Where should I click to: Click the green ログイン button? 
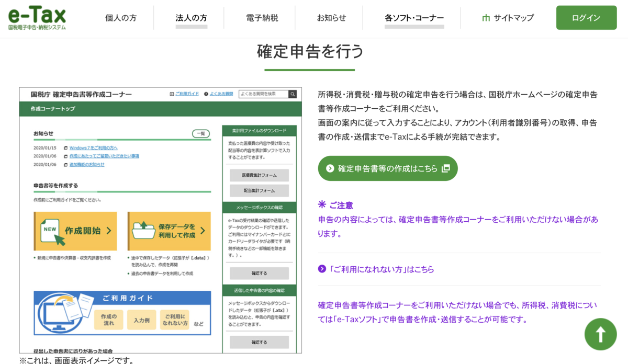pos(586,18)
